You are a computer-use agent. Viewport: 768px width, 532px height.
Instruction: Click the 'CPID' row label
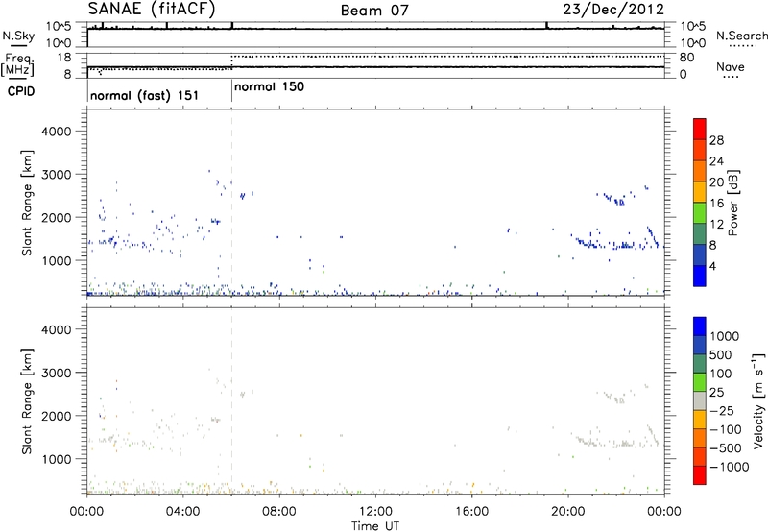21,91
